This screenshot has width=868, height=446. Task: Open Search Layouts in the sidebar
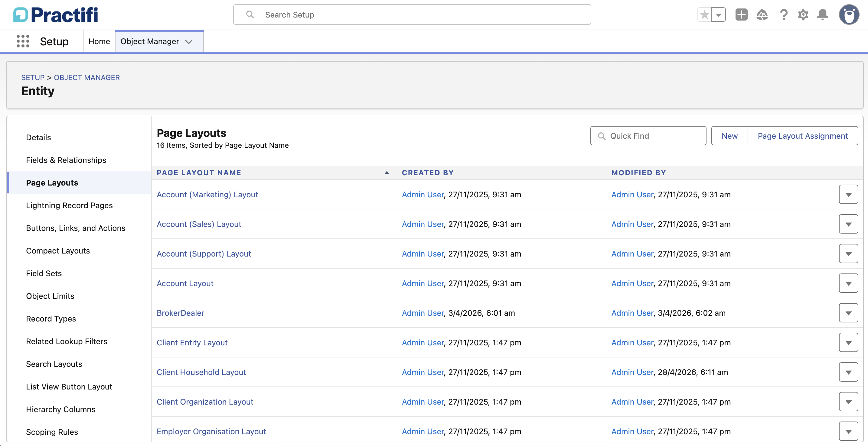[x=54, y=364]
